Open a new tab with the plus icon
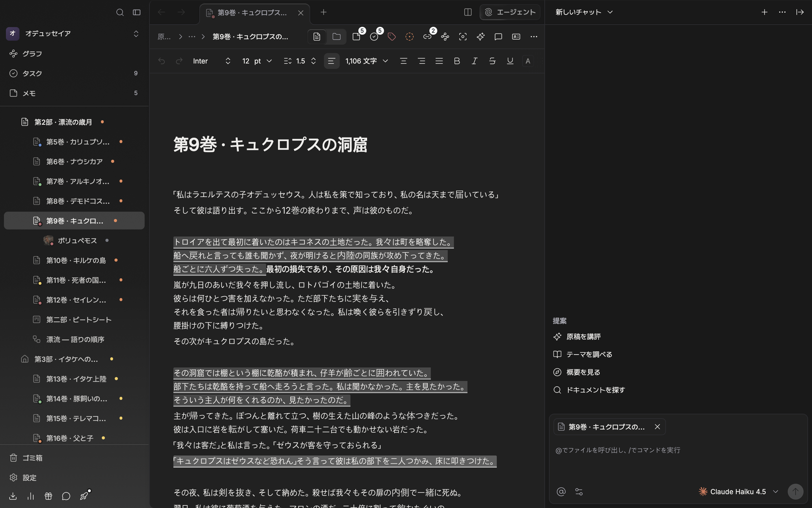812x508 pixels. (x=323, y=12)
